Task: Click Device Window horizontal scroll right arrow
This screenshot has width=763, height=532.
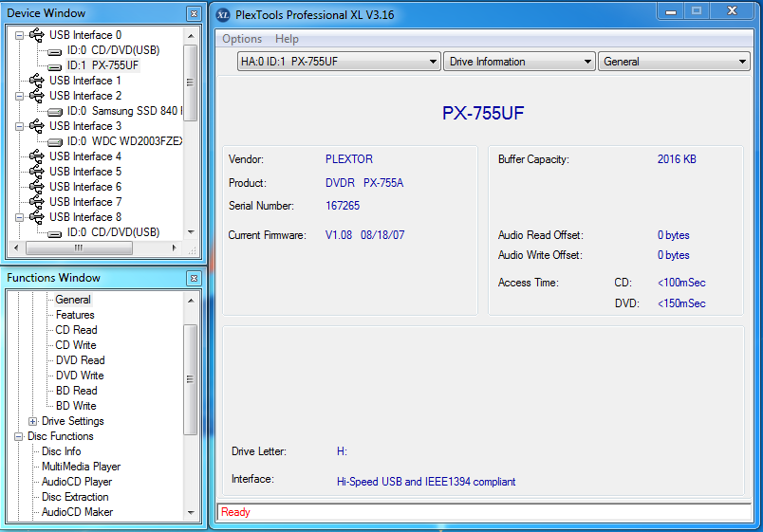Action: pos(175,248)
